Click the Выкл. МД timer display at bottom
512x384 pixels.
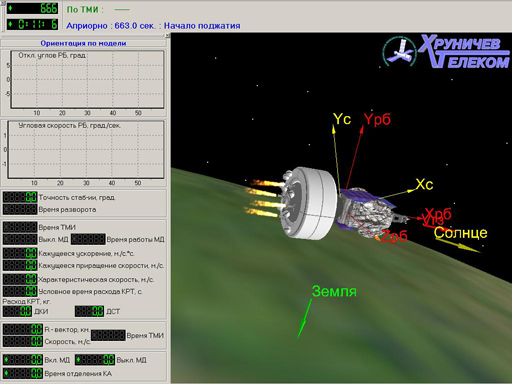[95, 360]
